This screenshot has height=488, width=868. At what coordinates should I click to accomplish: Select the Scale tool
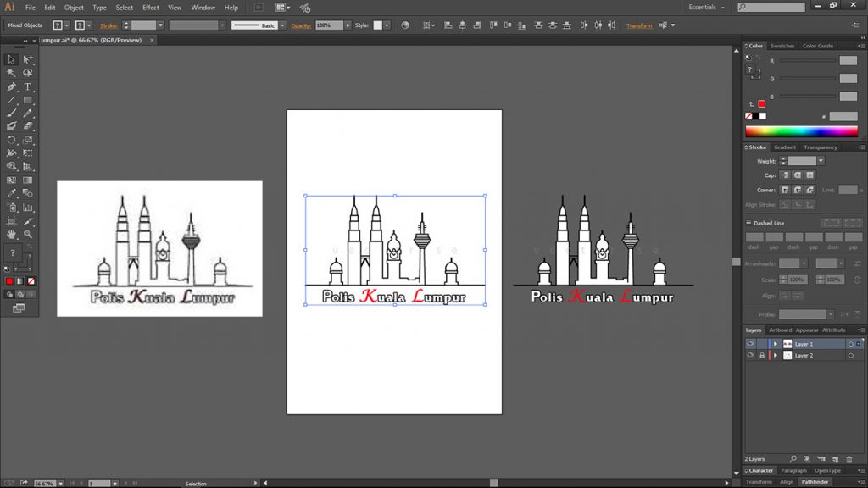[x=28, y=140]
